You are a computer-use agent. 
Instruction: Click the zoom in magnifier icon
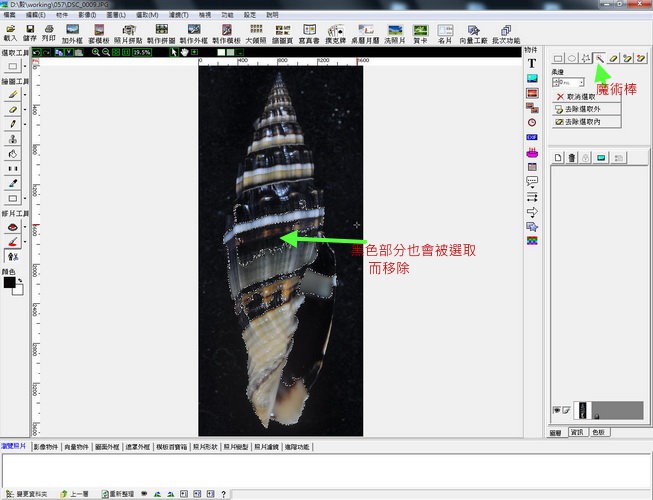click(x=95, y=52)
